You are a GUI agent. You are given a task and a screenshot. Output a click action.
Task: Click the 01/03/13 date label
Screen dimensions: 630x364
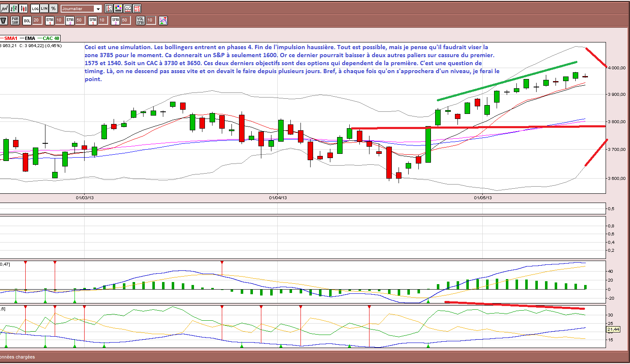(85, 198)
